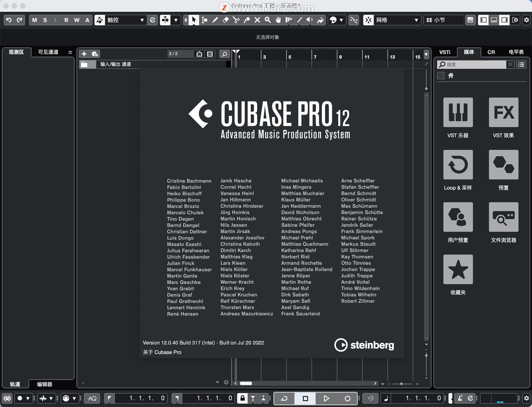Select the Split scissors tool
Image resolution: width=532 pixels, height=407 pixels.
coord(236,20)
